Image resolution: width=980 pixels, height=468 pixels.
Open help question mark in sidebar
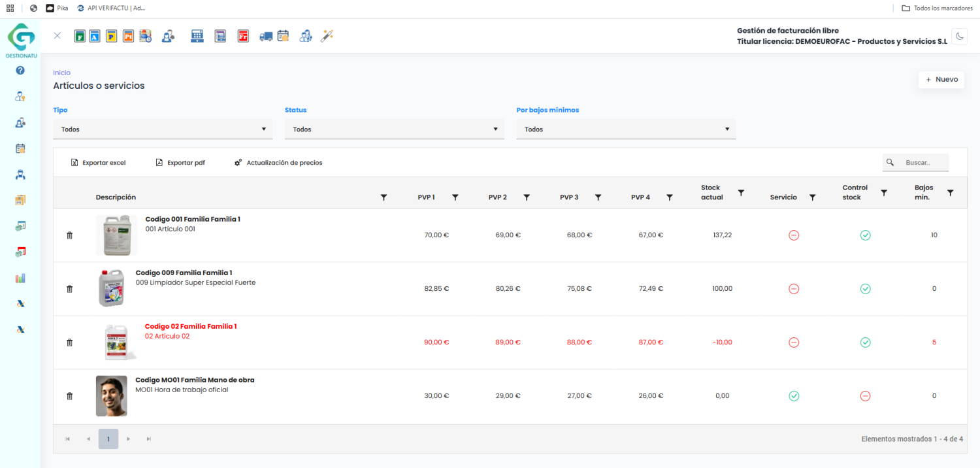point(20,71)
